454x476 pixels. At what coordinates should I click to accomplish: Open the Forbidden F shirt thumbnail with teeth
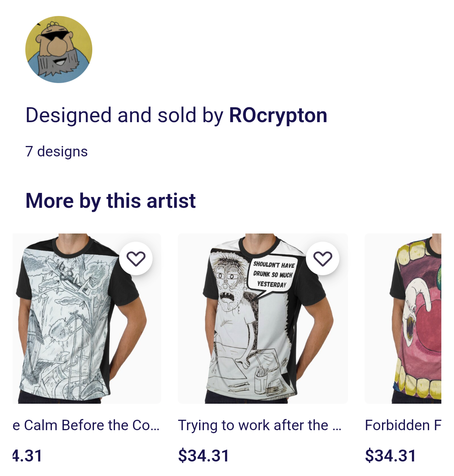403,318
